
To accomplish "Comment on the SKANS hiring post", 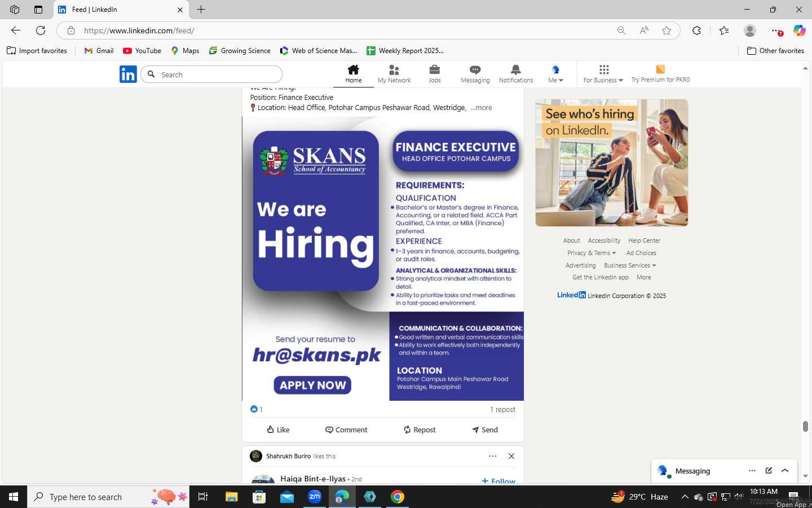I will [346, 430].
